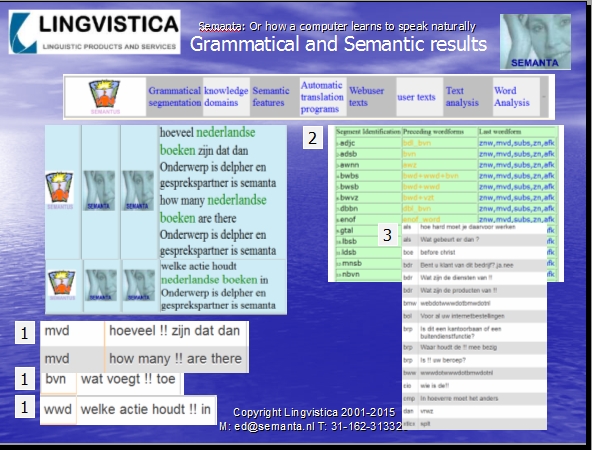Select the bwvz segment row
The image size is (592, 450).
[x=446, y=198]
